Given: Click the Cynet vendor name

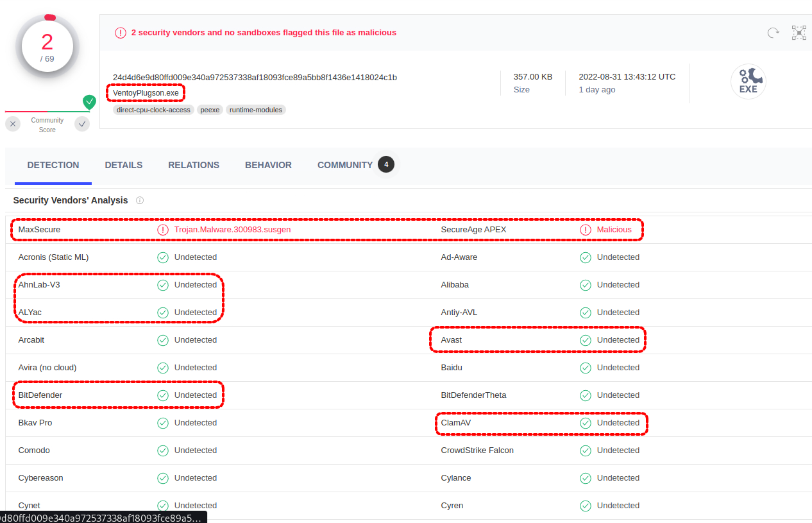Looking at the screenshot, I should 30,506.
